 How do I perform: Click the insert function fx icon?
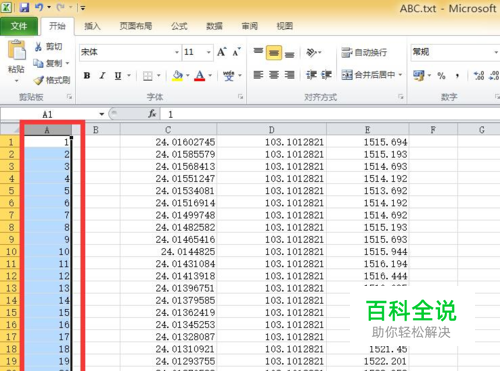[152, 114]
